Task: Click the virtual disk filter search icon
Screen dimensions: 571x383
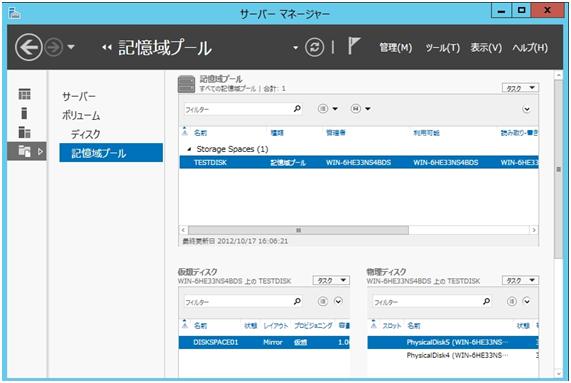Action: click(x=298, y=301)
